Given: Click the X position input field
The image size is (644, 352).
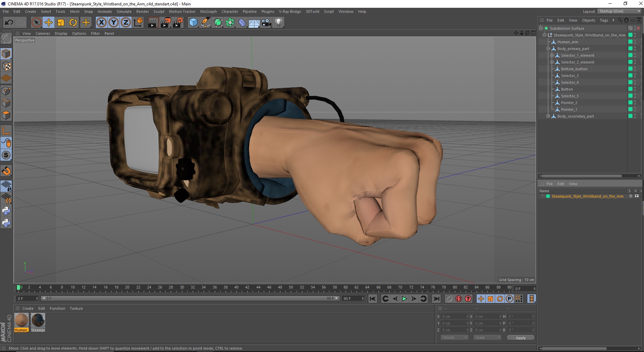Looking at the screenshot, I should tap(455, 317).
